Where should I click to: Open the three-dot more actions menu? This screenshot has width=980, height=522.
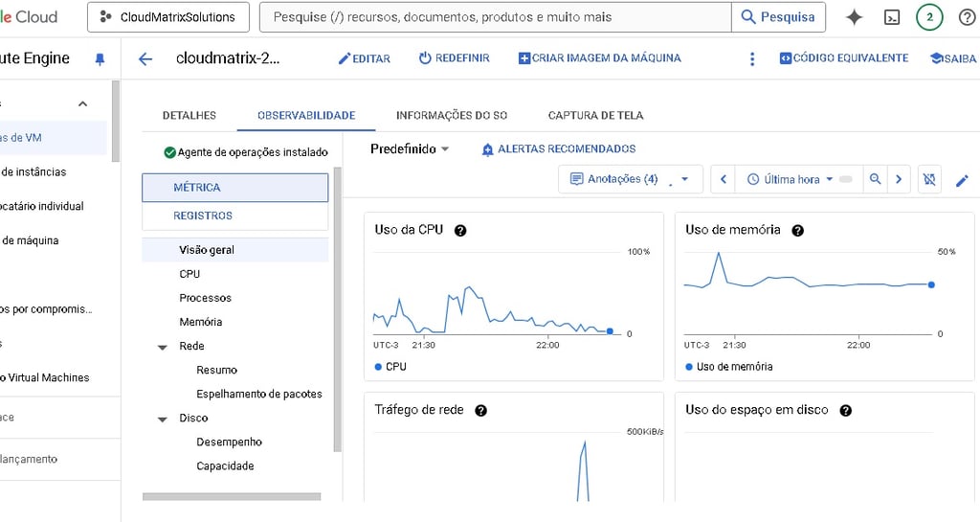pyautogui.click(x=752, y=58)
